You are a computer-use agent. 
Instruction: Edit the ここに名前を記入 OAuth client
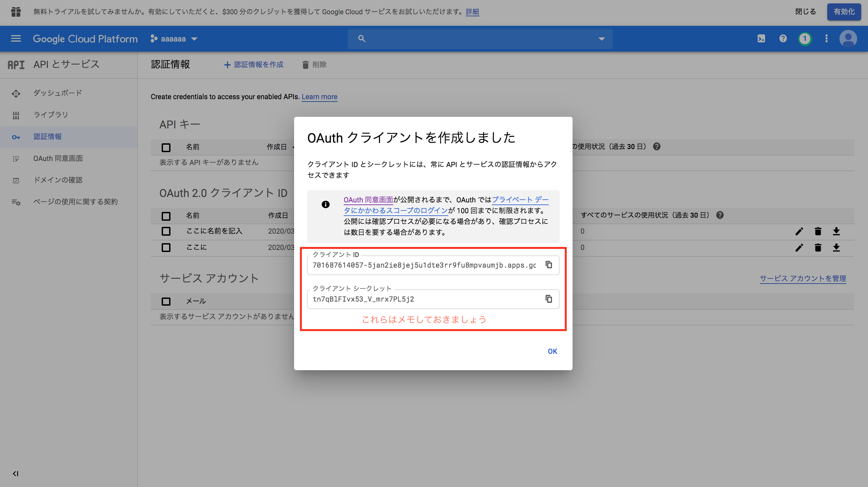[799, 231]
